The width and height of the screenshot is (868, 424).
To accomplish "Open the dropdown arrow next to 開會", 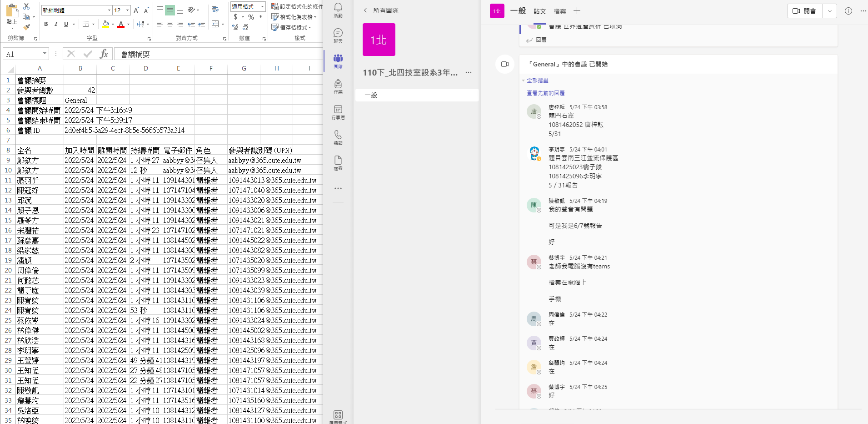I will click(829, 11).
